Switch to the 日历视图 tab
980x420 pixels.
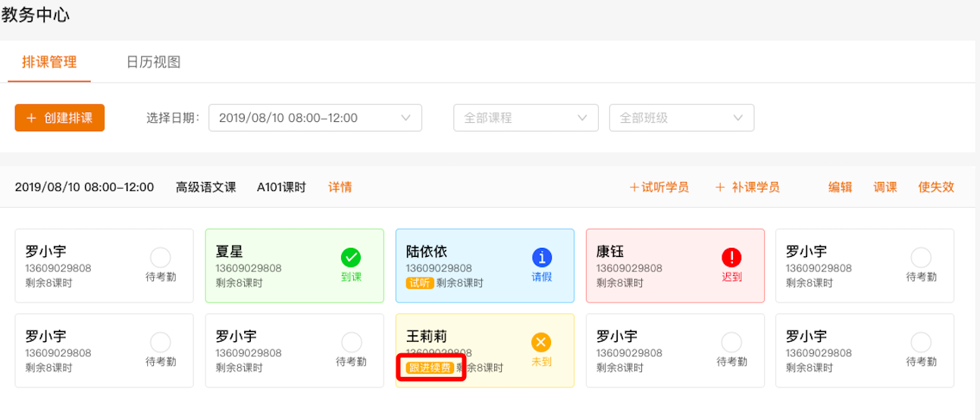[153, 62]
